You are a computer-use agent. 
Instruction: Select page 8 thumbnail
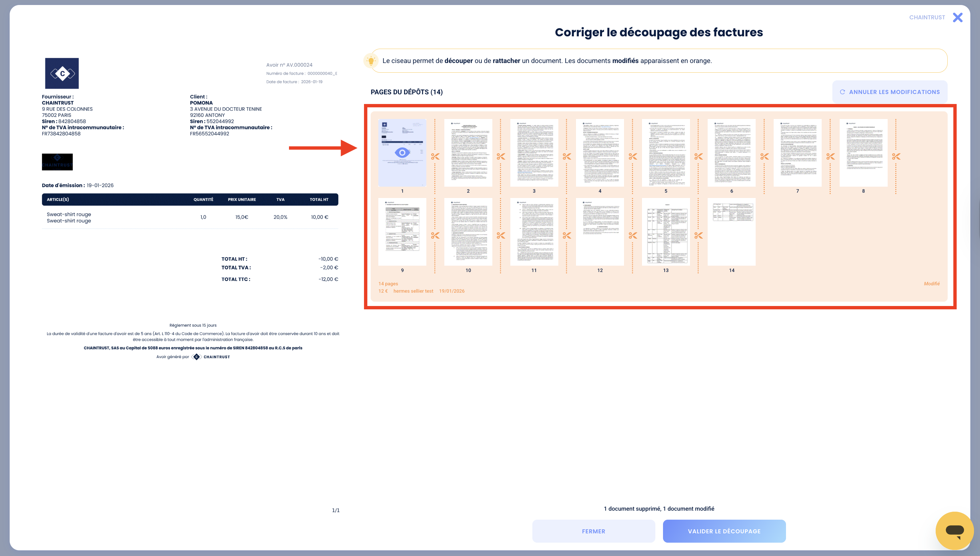[864, 153]
